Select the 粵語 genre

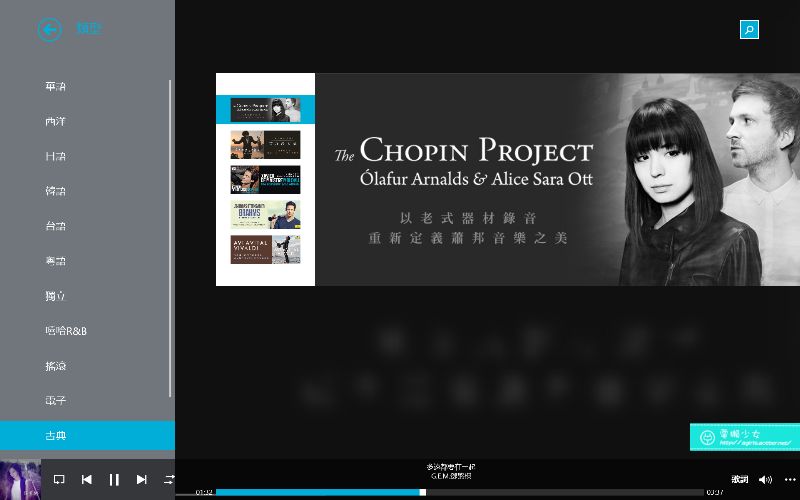coord(55,261)
